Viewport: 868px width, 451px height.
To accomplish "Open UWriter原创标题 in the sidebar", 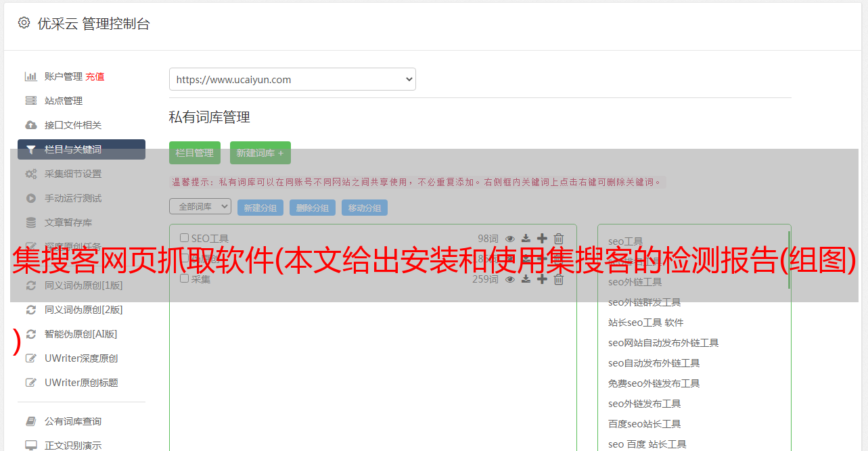I will [81, 383].
